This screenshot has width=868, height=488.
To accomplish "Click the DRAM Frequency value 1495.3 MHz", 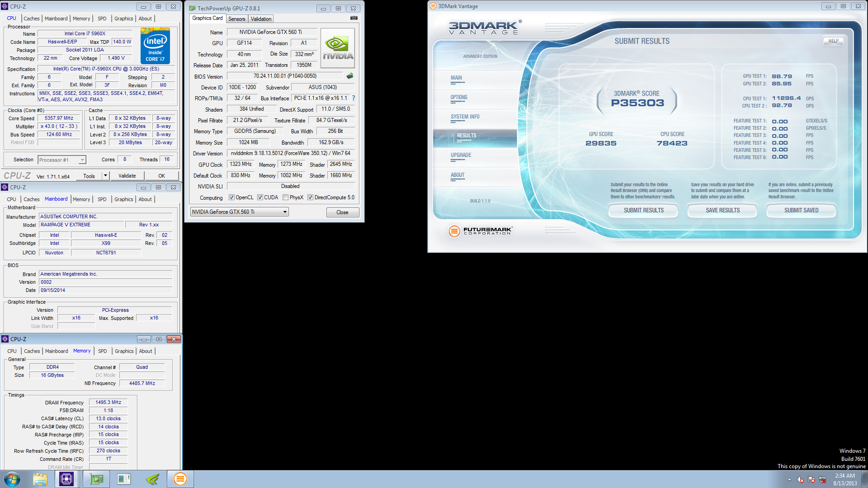I will [108, 402].
